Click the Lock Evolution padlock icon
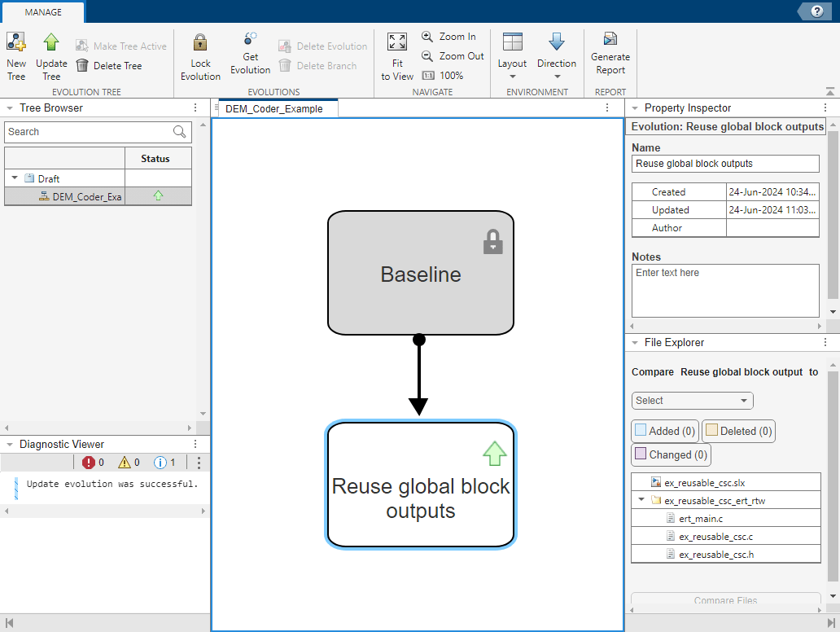Screen dimensions: 840x632 point(200,43)
